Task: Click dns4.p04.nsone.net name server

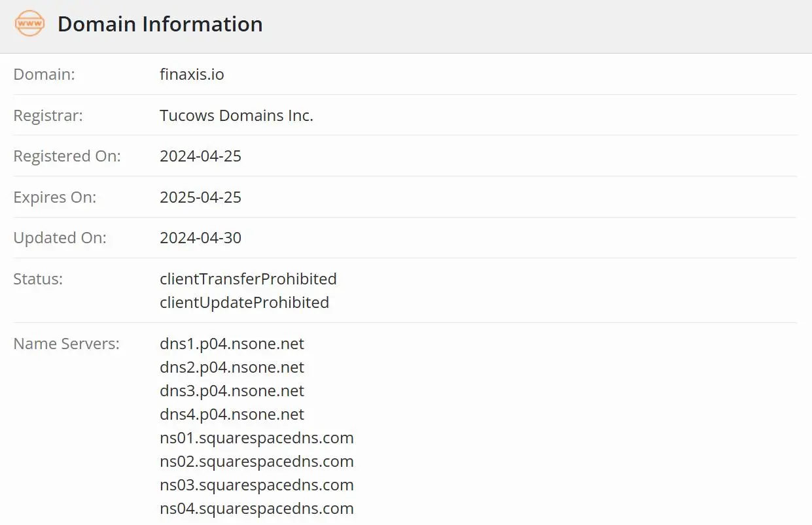Action: pos(232,414)
